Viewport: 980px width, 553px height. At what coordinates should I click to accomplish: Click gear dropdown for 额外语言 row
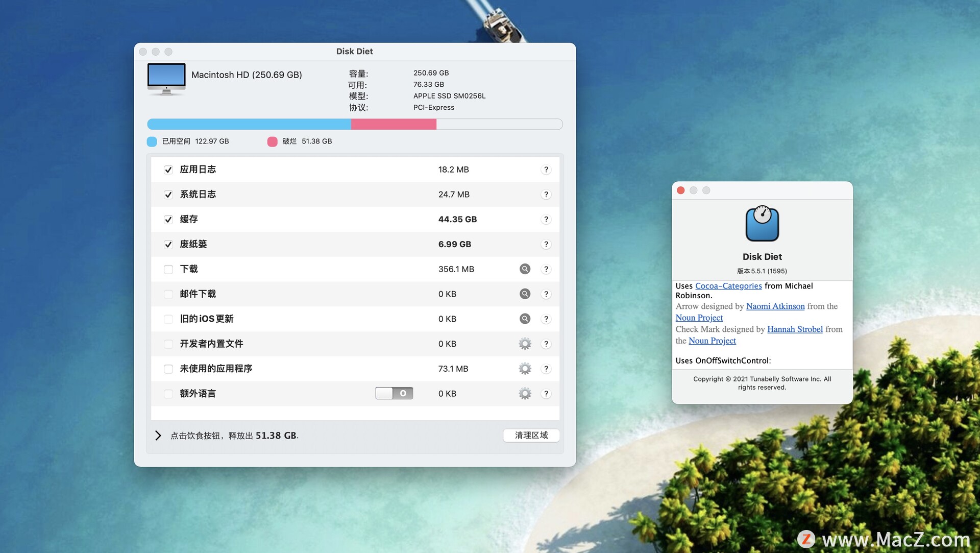coord(524,393)
